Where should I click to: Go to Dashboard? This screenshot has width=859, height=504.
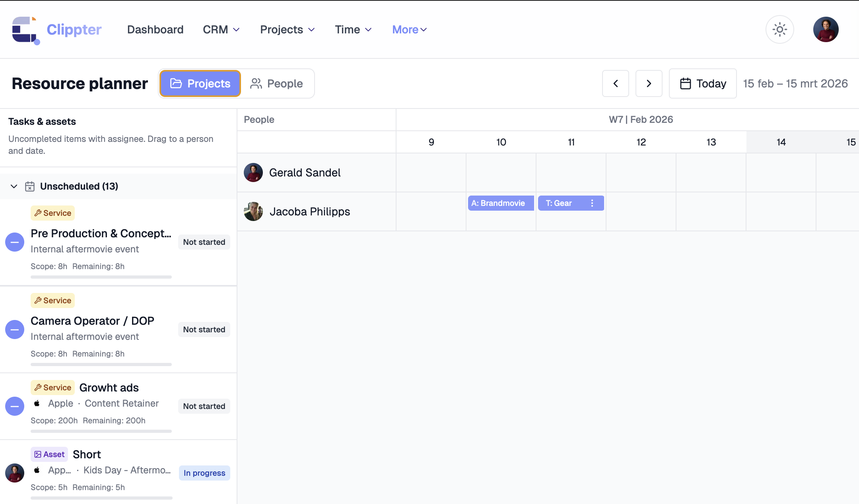155,30
